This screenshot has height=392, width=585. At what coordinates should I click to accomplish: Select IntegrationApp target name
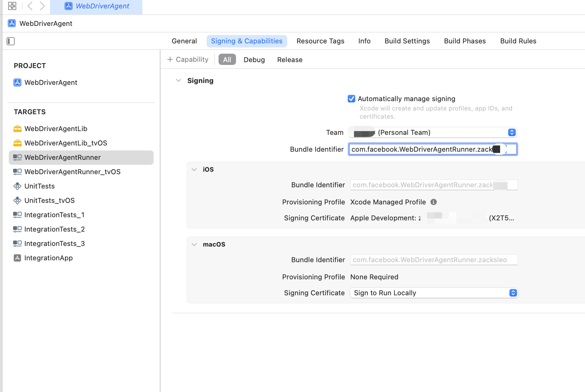[x=49, y=258]
